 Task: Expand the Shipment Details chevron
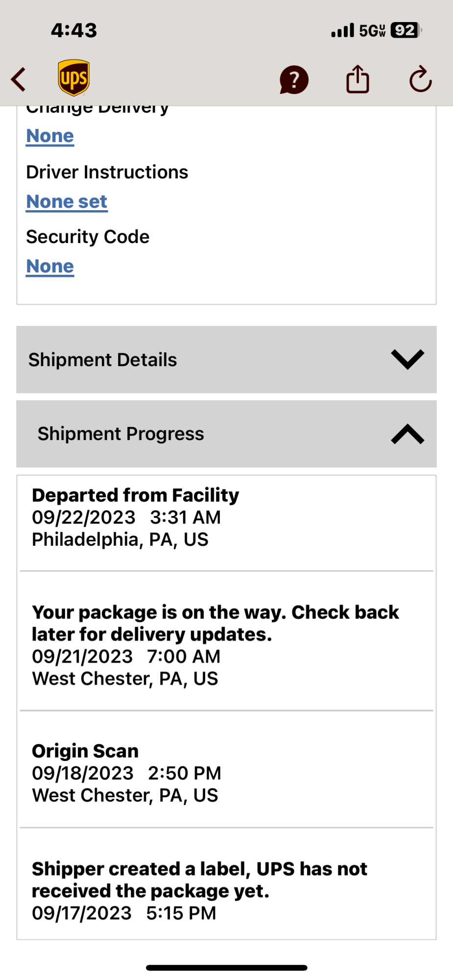[407, 360]
